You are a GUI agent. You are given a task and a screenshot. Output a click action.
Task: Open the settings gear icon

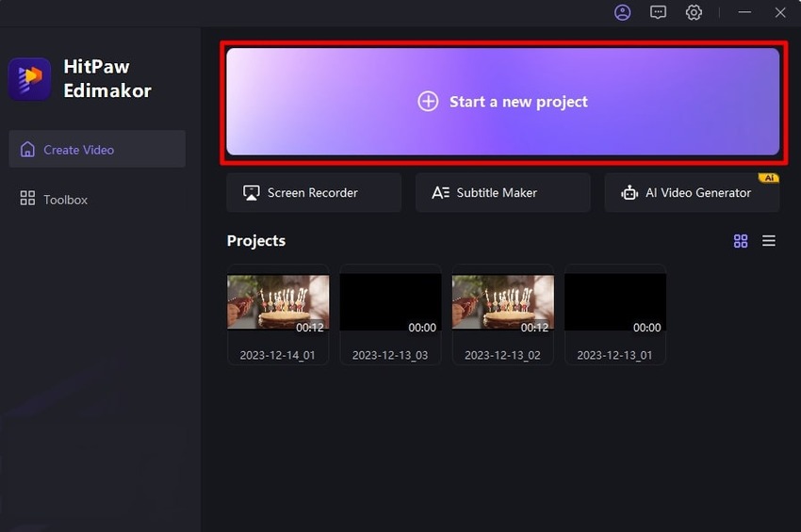(x=694, y=12)
